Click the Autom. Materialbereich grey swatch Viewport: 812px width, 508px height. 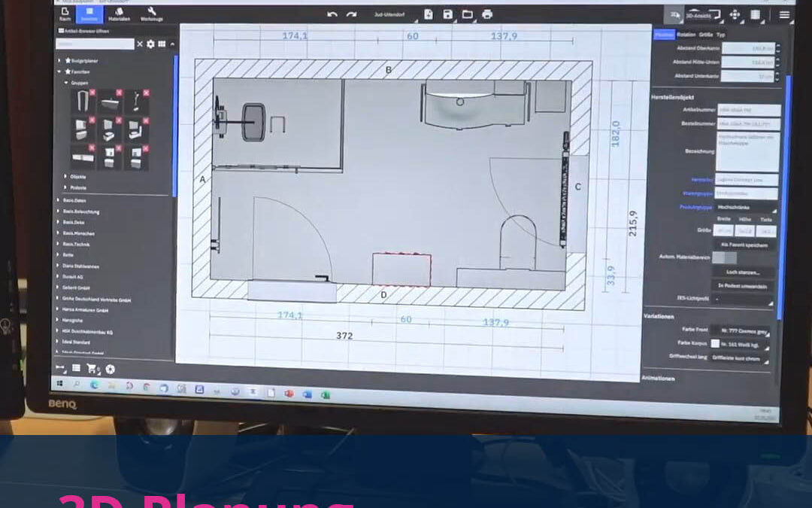[724, 257]
